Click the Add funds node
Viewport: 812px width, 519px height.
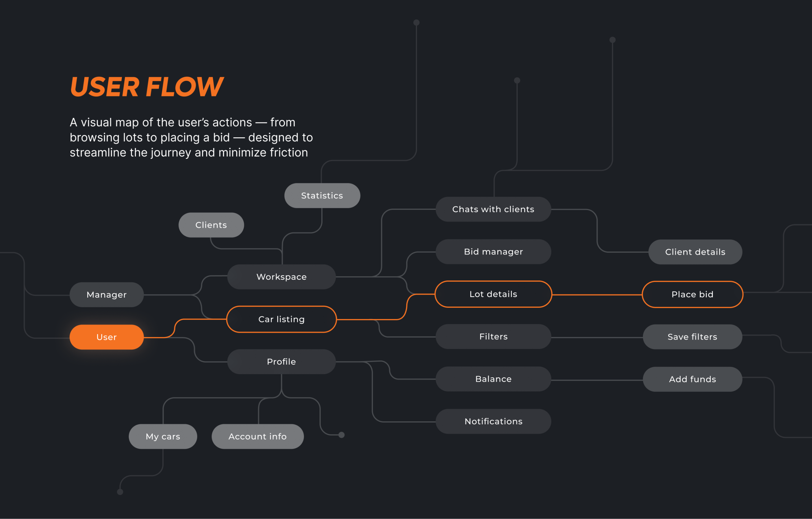[x=692, y=379]
